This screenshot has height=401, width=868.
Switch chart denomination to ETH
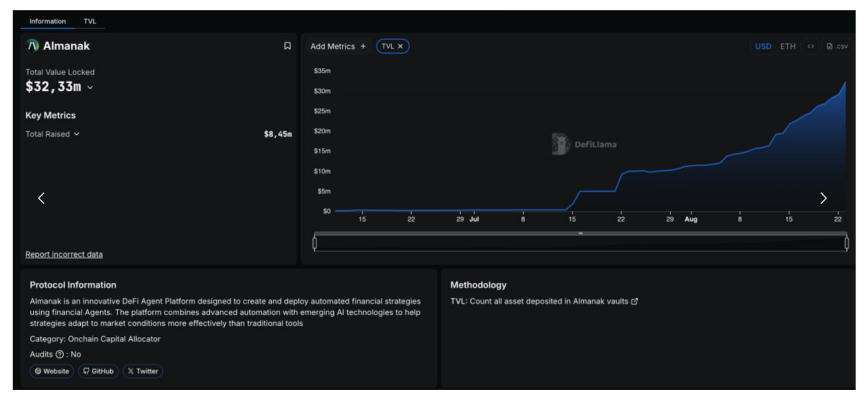(x=787, y=46)
